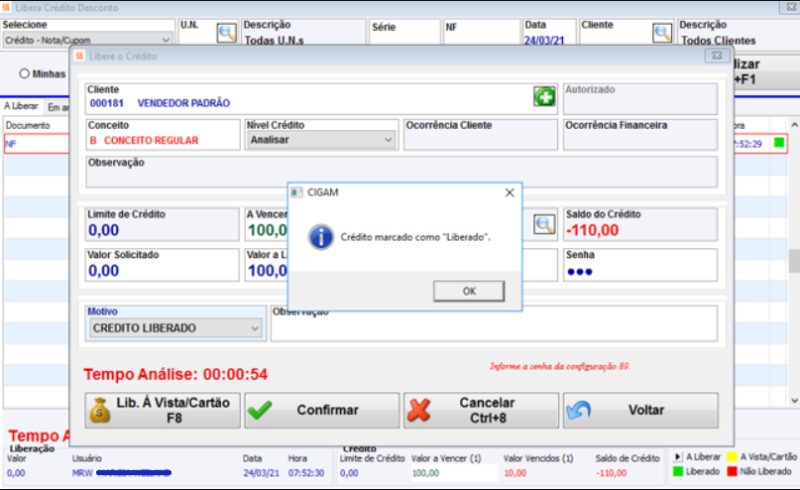Screen dimensions: 800x490
Task: Click the Voltar button
Action: [641, 410]
